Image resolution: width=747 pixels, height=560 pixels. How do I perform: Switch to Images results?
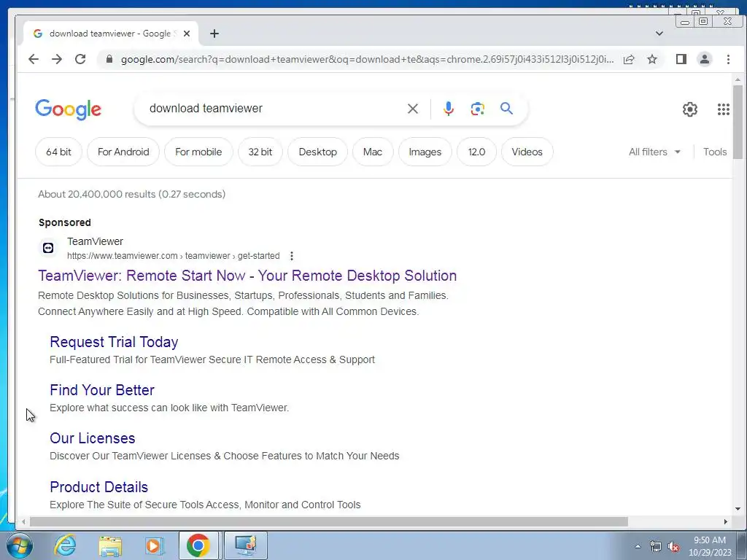point(425,152)
